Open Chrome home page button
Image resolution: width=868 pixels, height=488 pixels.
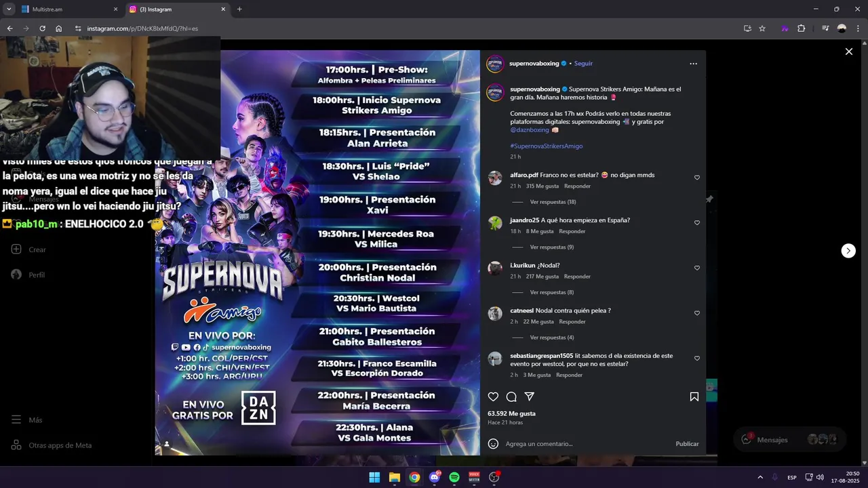pos(59,28)
